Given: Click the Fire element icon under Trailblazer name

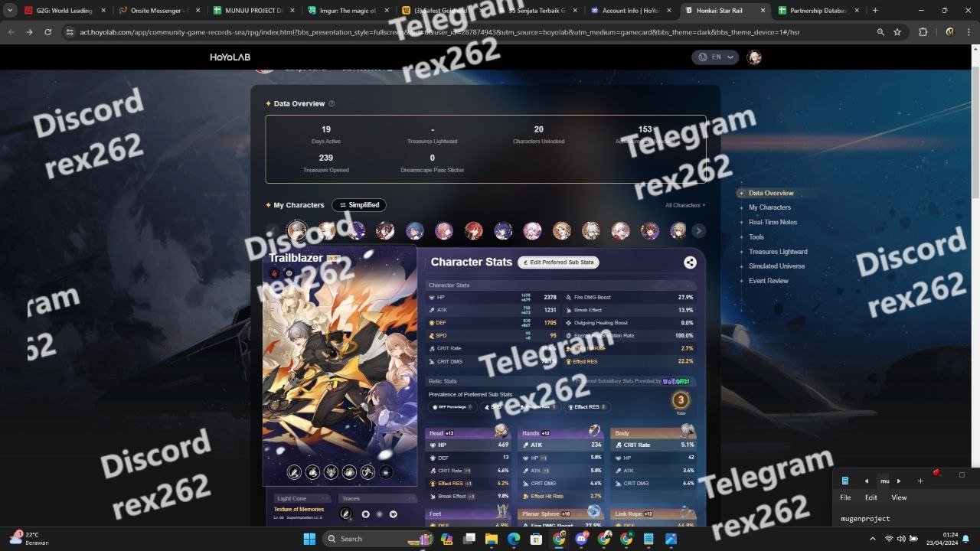Looking at the screenshot, I should click(273, 273).
